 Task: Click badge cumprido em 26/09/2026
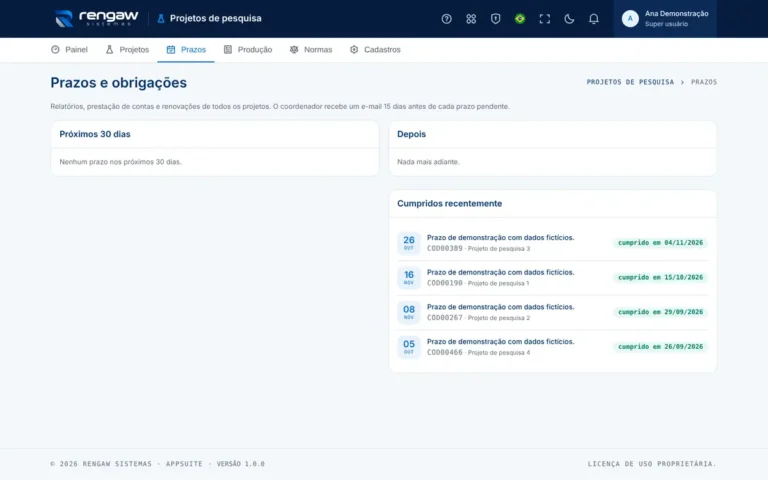[x=660, y=347]
